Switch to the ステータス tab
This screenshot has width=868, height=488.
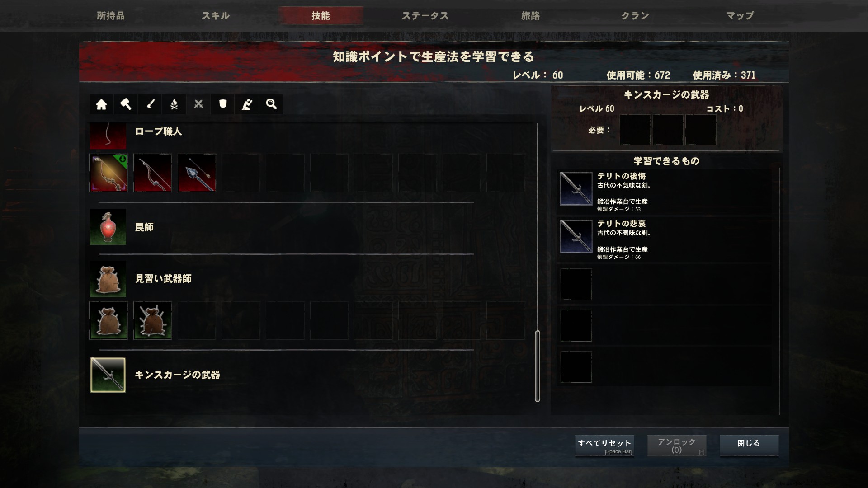point(425,16)
